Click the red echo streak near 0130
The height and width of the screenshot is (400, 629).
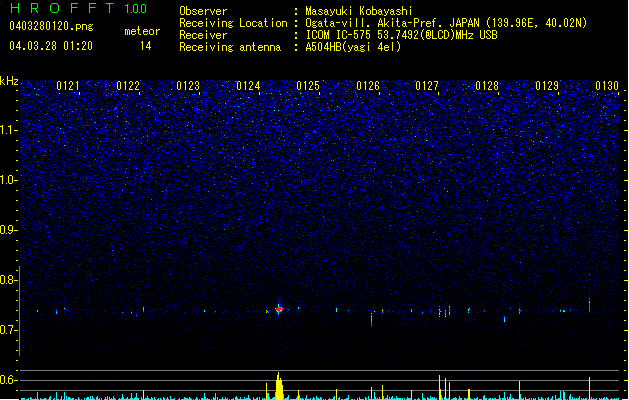[589, 305]
